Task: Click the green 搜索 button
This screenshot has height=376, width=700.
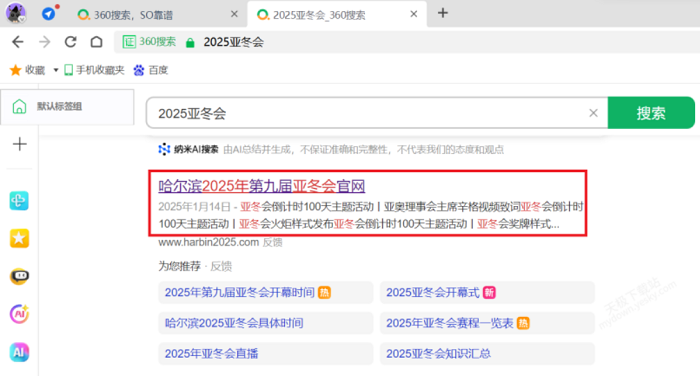Action: point(651,113)
